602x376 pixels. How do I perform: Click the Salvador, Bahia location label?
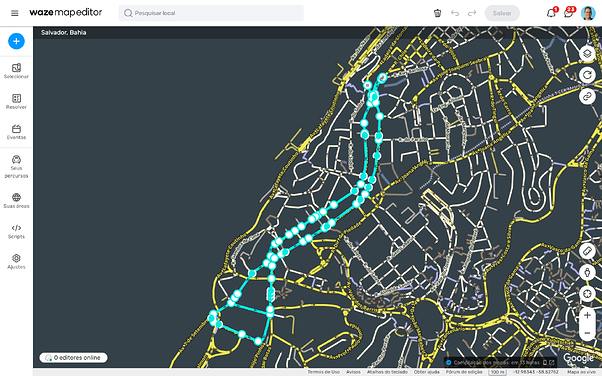pos(64,33)
